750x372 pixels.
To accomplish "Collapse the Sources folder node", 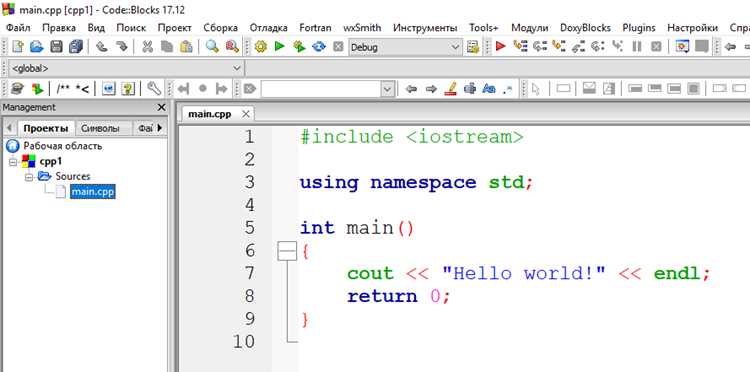I will [29, 177].
